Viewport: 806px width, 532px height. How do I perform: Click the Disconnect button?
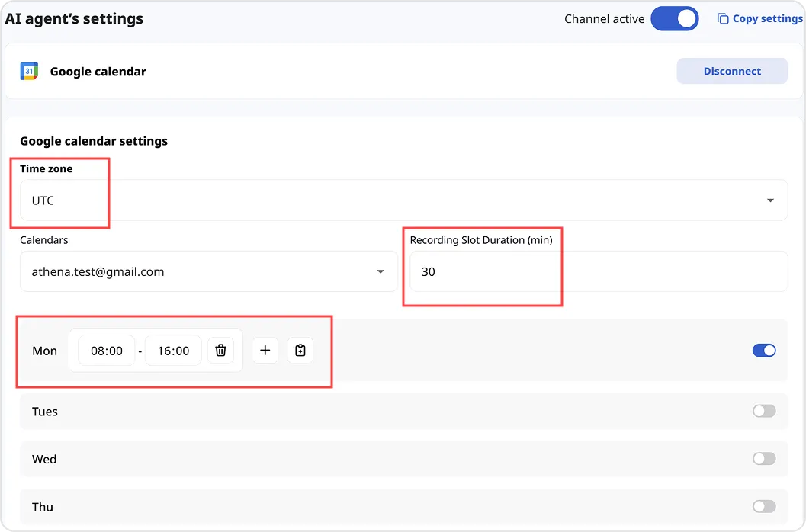click(732, 72)
